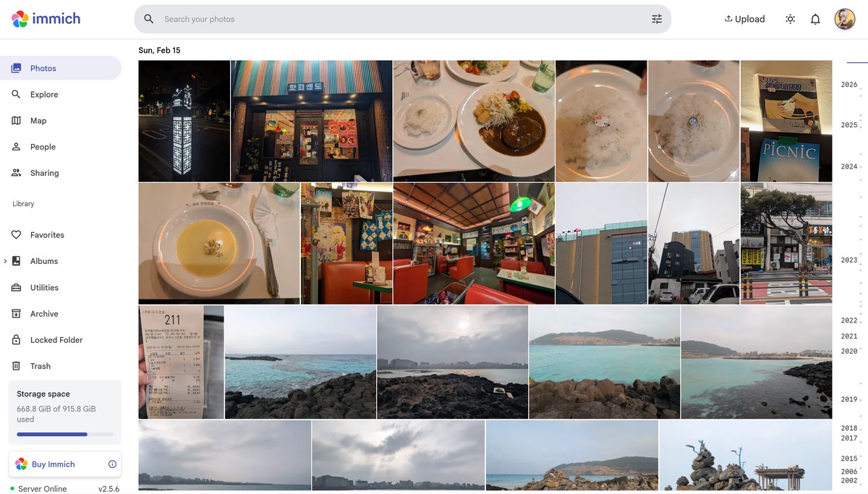The width and height of the screenshot is (868, 494).
Task: Toggle the light/dark theme icon
Action: [x=790, y=20]
